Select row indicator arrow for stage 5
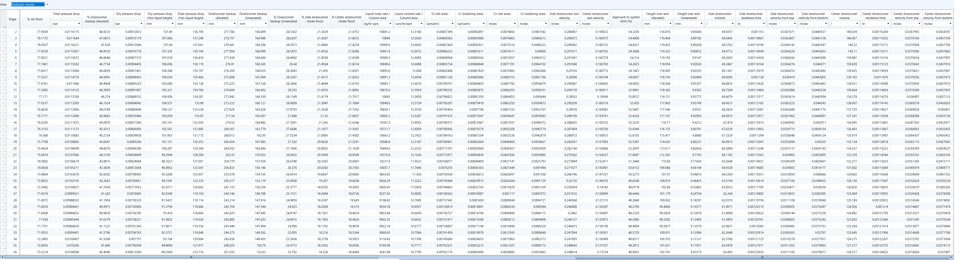 [x=3, y=51]
